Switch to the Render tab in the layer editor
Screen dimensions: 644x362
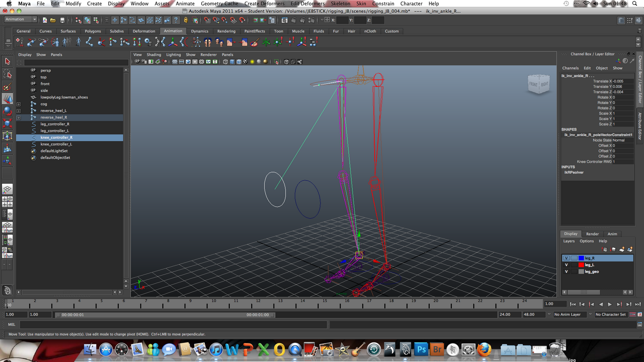coord(592,234)
